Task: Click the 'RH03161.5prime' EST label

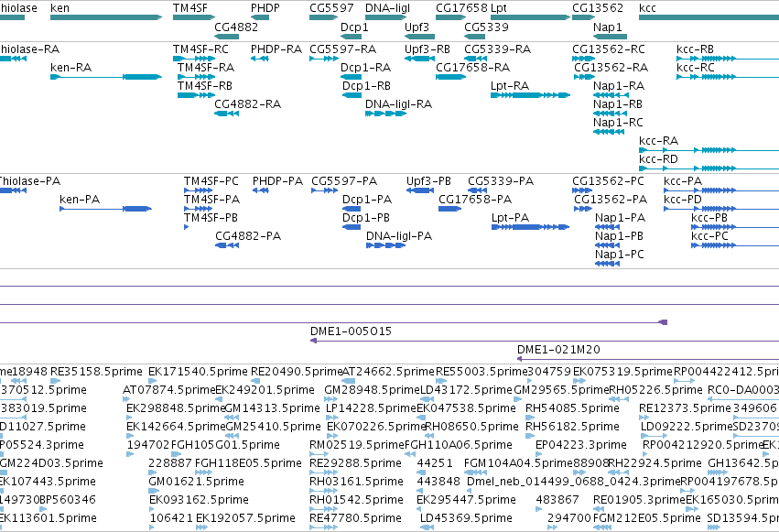Action: (356, 482)
